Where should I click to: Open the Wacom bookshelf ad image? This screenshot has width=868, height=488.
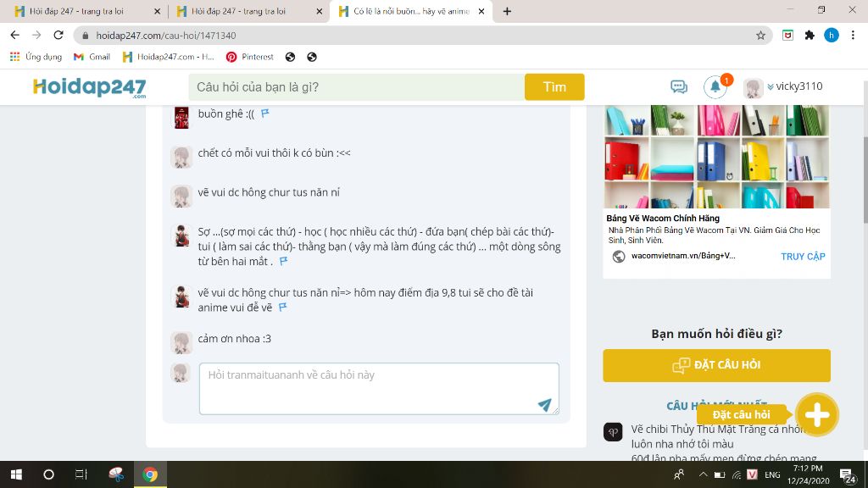tap(717, 157)
